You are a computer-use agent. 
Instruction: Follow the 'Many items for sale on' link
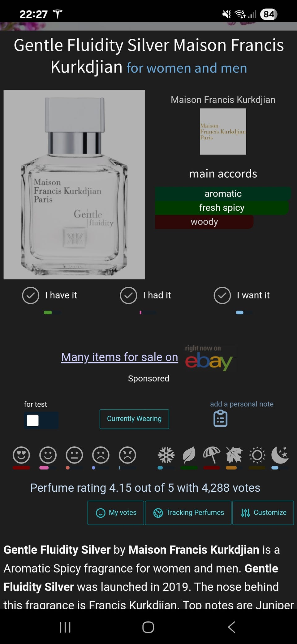pyautogui.click(x=120, y=357)
